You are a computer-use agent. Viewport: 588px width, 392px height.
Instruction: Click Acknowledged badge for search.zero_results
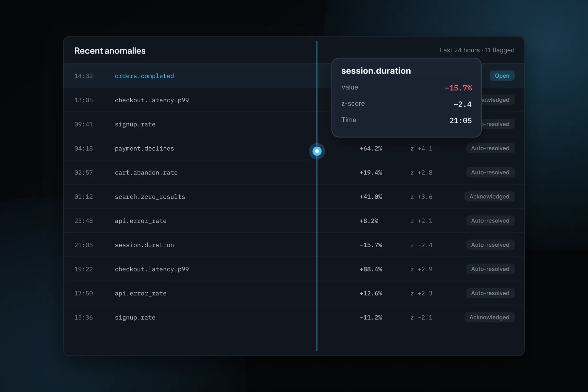click(x=489, y=197)
